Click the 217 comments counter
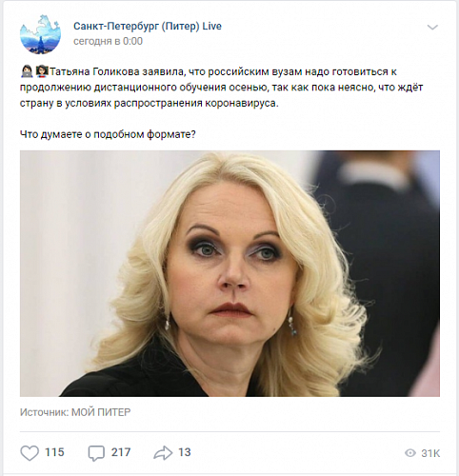Viewport: 459px width, 476px height. [x=121, y=452]
